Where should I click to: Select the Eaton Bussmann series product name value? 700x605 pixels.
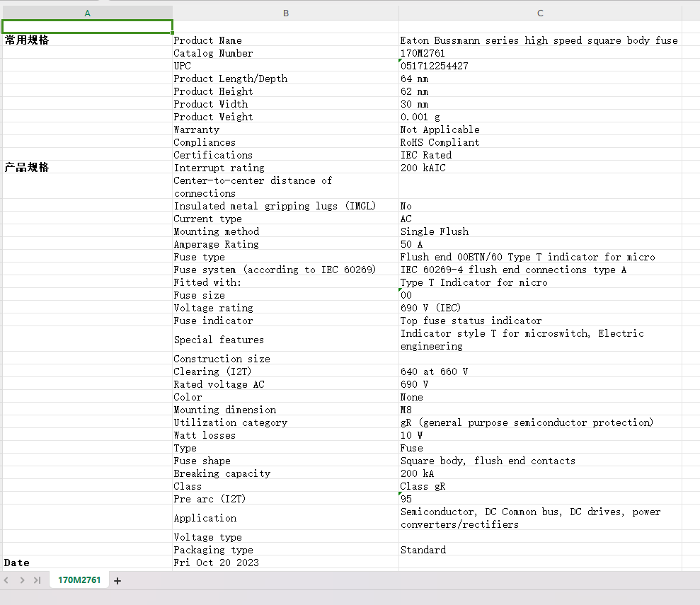pos(540,40)
